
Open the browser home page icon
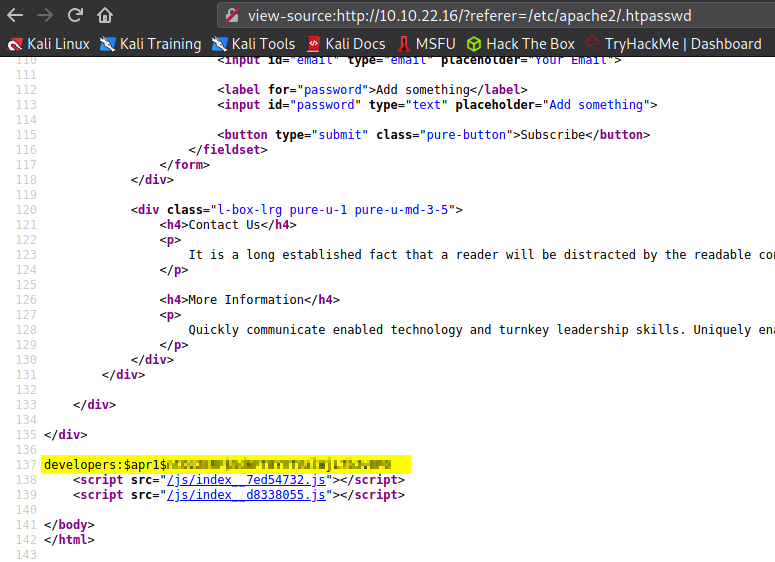coord(104,16)
